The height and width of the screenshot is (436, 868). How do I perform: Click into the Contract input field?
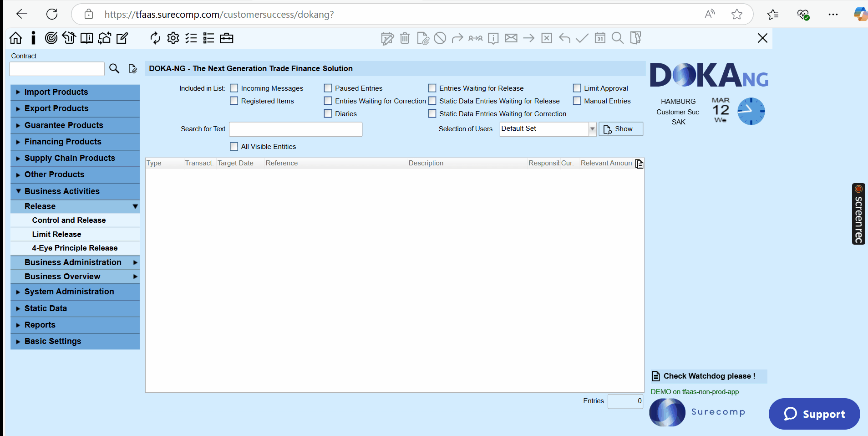pos(57,69)
